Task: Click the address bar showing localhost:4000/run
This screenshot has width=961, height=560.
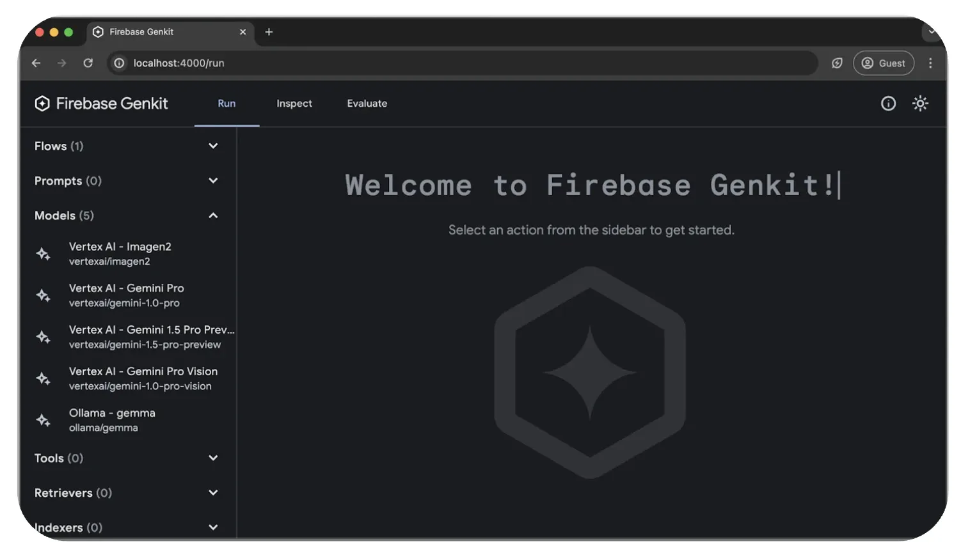Action: pyautogui.click(x=462, y=63)
